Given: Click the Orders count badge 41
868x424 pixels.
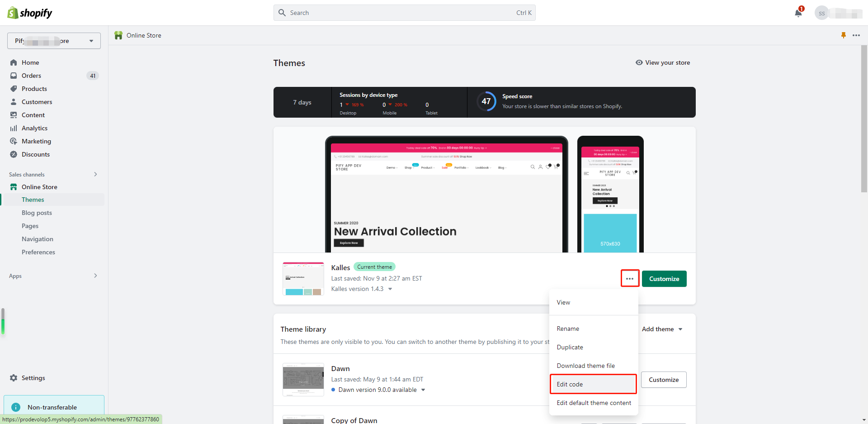Looking at the screenshot, I should [x=93, y=76].
